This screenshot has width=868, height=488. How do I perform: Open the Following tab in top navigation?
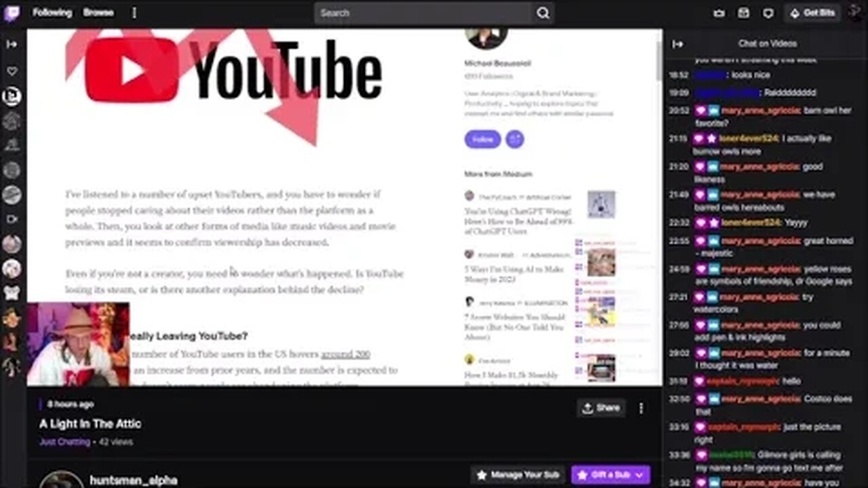pyautogui.click(x=52, y=12)
